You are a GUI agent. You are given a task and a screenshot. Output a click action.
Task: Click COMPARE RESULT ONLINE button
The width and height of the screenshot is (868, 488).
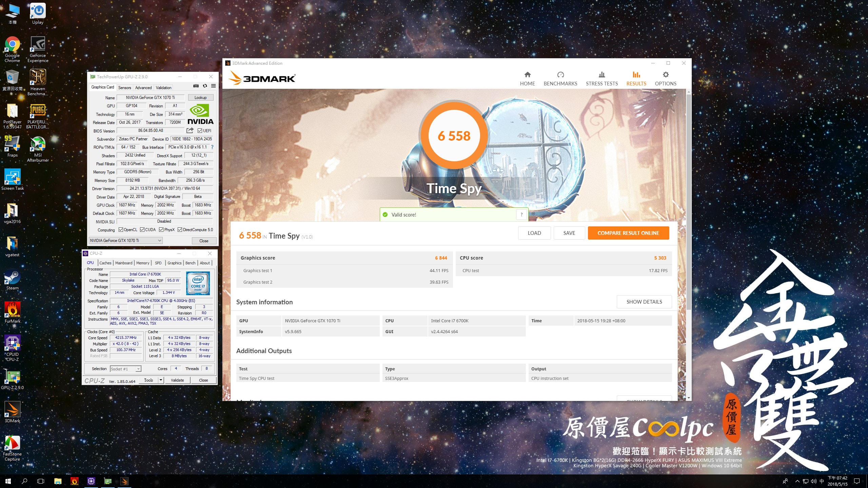tap(628, 233)
